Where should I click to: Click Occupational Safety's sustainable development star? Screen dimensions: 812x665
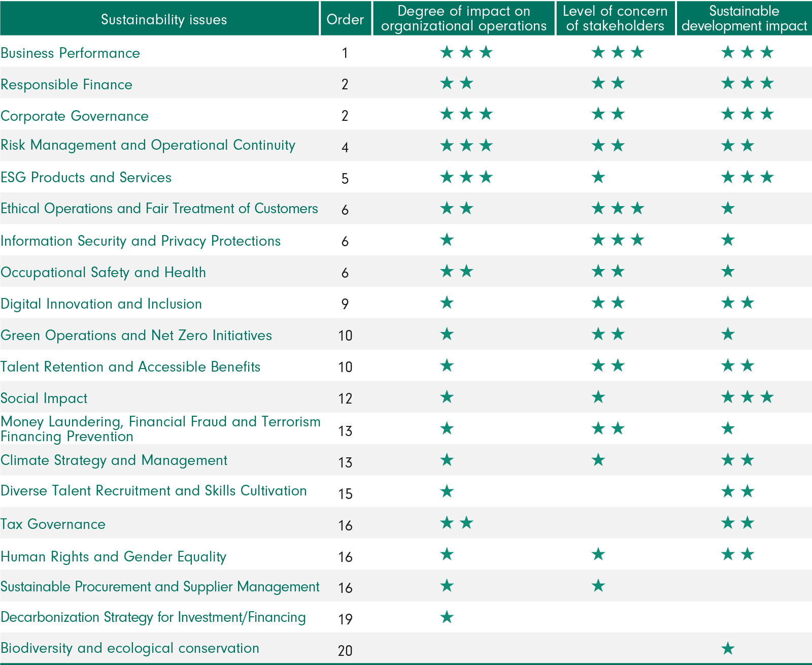point(728,271)
